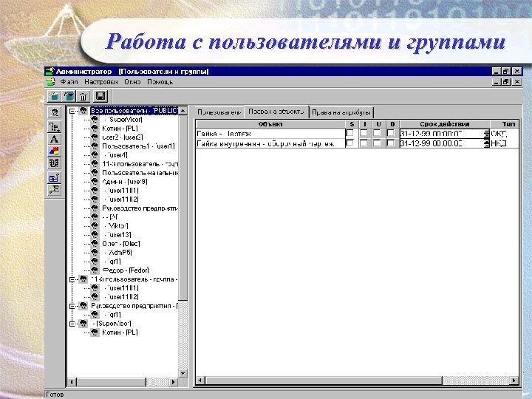Select the Гайка - Чертеж object cell
The width and height of the screenshot is (532, 399).
(x=270, y=133)
